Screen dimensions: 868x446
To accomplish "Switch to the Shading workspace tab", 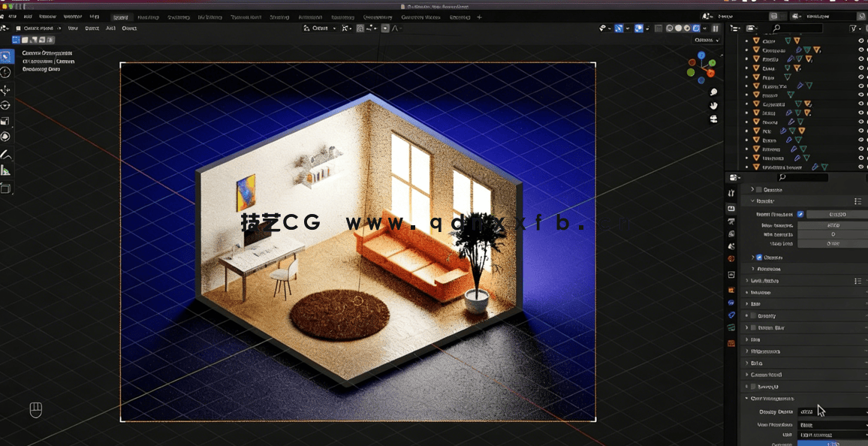I will 278,17.
